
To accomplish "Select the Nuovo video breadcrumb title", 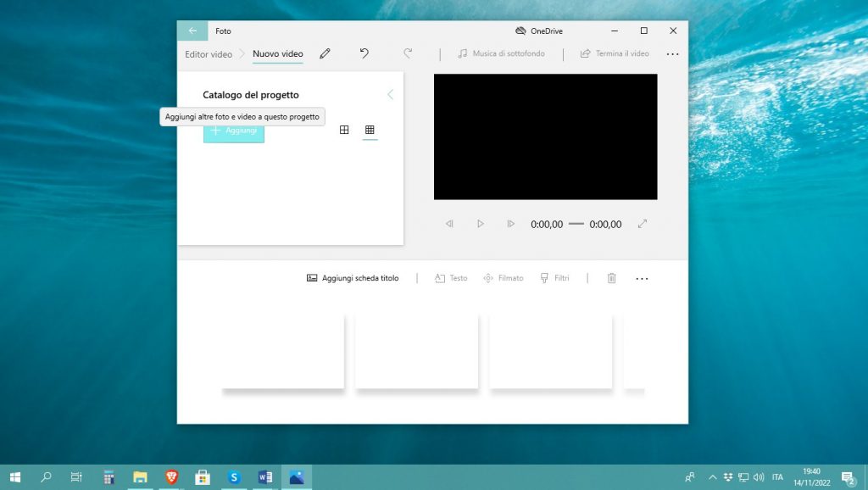I will tap(277, 54).
